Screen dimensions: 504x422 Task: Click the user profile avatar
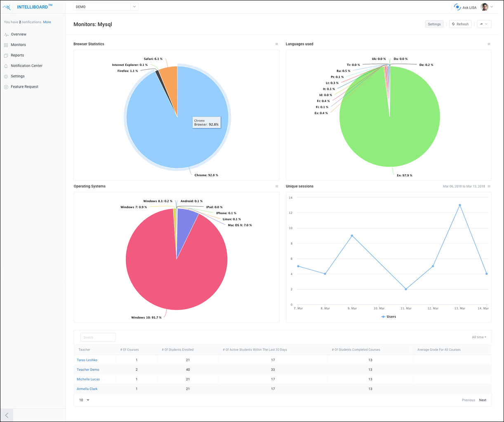[485, 7]
